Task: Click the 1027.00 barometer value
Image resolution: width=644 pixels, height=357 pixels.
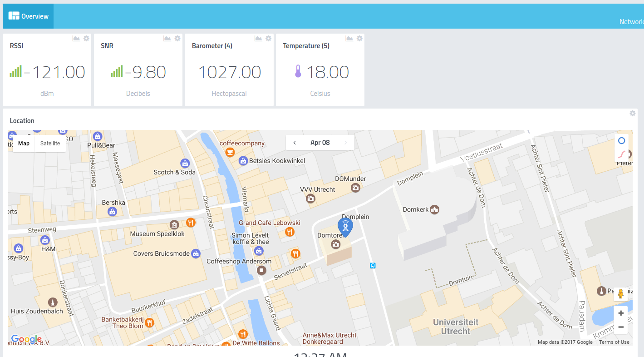Action: point(230,72)
